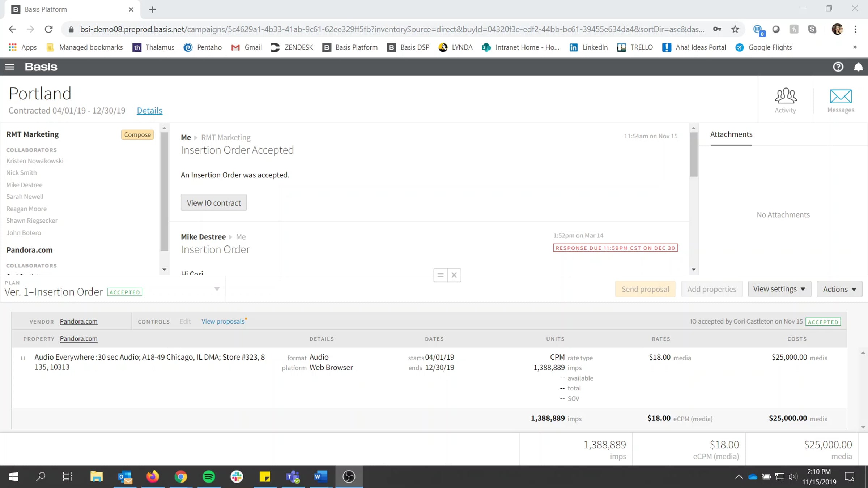Open the Trello bookmark
The width and height of the screenshot is (868, 488).
pos(635,47)
